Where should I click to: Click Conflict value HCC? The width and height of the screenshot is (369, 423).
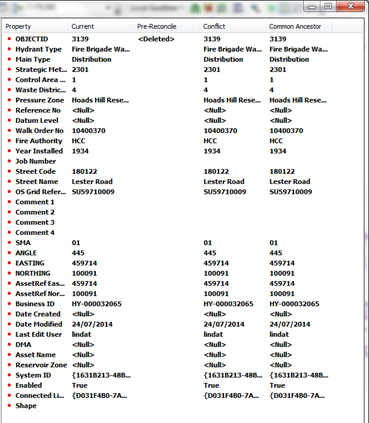coord(210,141)
